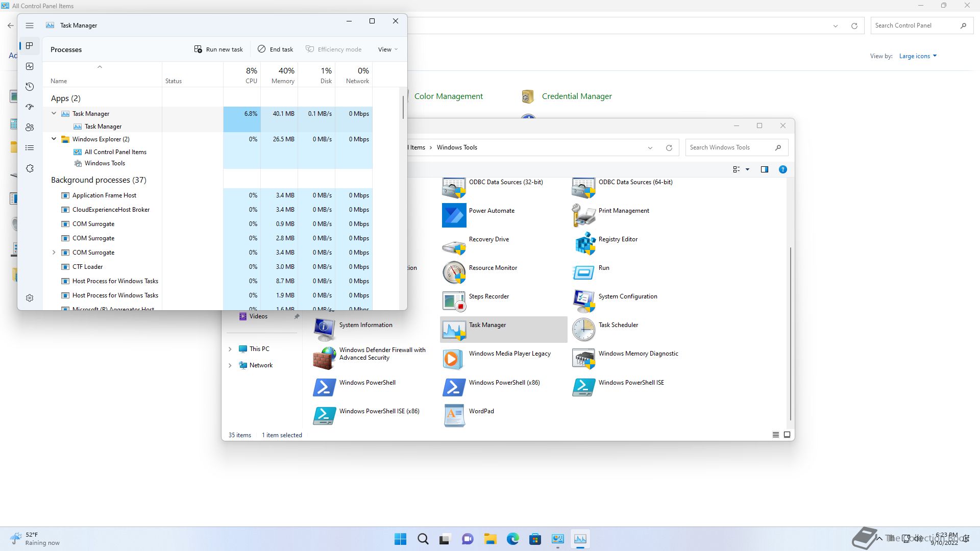Open App history sidebar icon in Task Manager

coord(30,87)
